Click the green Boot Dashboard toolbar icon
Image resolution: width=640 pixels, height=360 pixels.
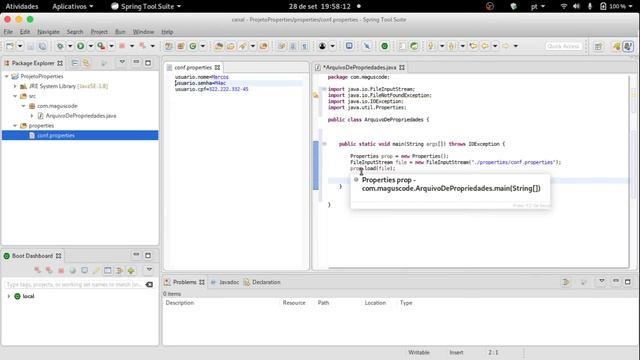coord(384,46)
